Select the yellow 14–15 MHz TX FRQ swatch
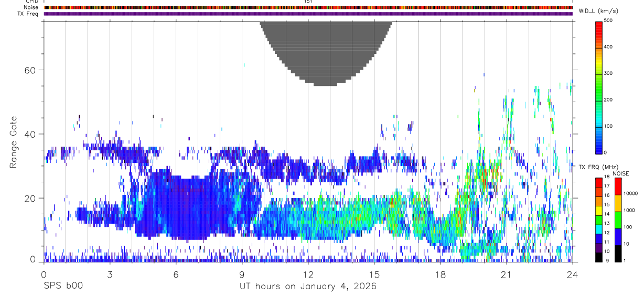This screenshot has height=297, width=644. [x=598, y=211]
